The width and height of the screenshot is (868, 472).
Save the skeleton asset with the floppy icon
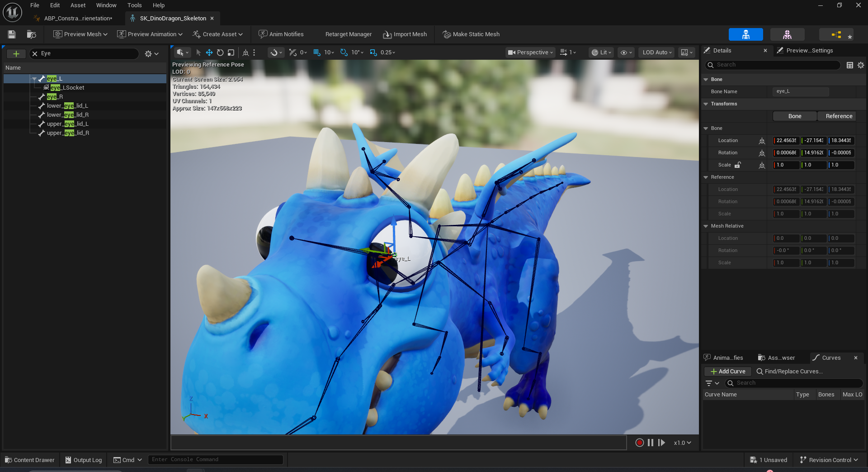12,34
